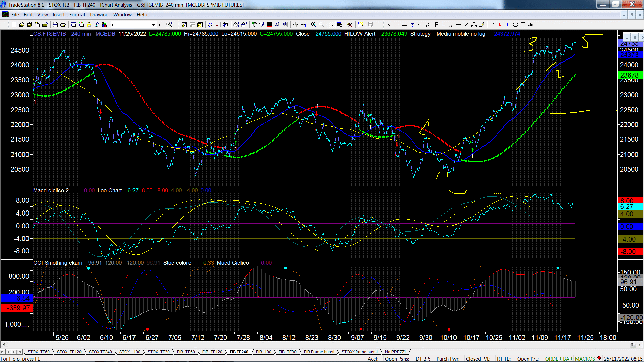Select the horizontal lines drawing tool
The width and height of the screenshot is (644, 362).
[x=405, y=25]
